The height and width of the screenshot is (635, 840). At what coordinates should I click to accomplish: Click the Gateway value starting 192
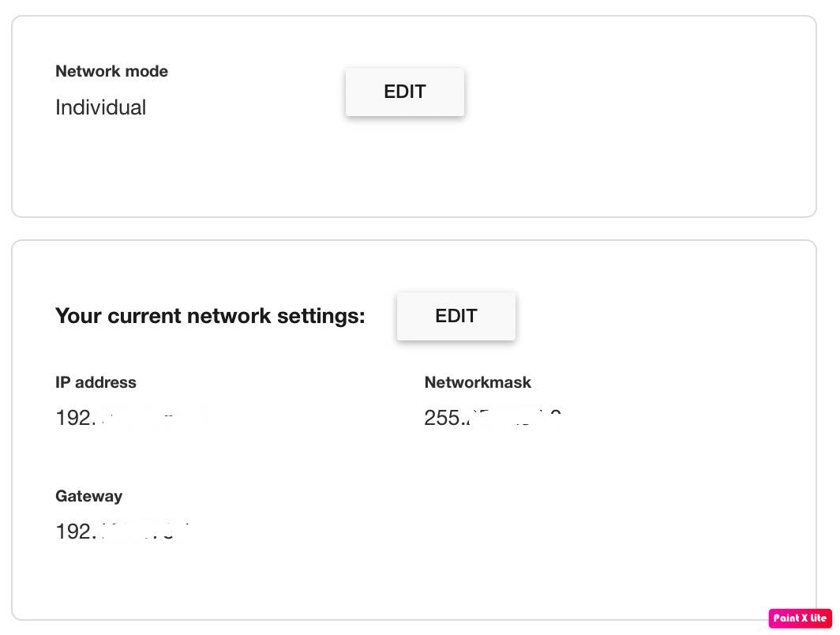click(x=122, y=531)
